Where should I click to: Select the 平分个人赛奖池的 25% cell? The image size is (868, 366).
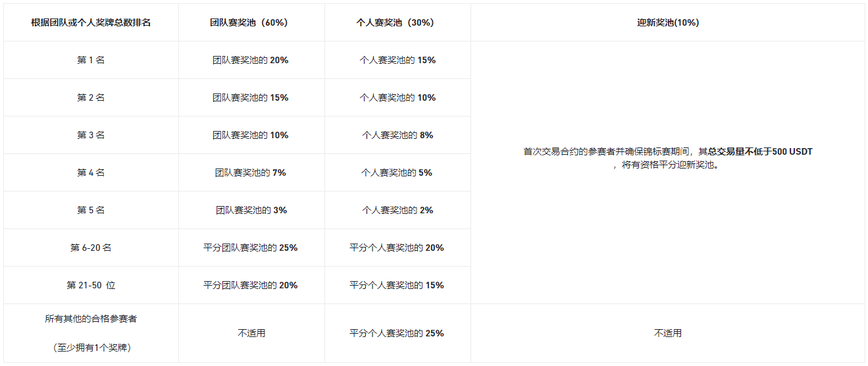[x=397, y=333]
